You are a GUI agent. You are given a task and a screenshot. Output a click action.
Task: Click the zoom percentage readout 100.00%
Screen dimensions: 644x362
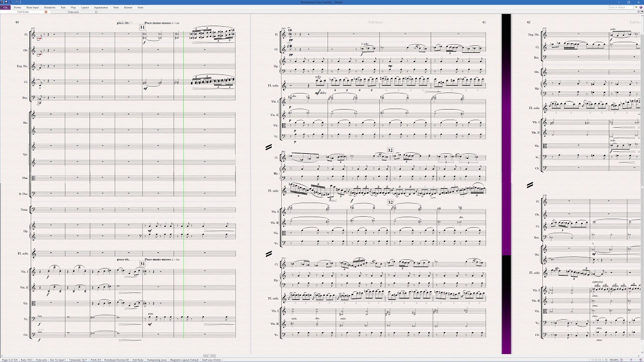point(614,360)
